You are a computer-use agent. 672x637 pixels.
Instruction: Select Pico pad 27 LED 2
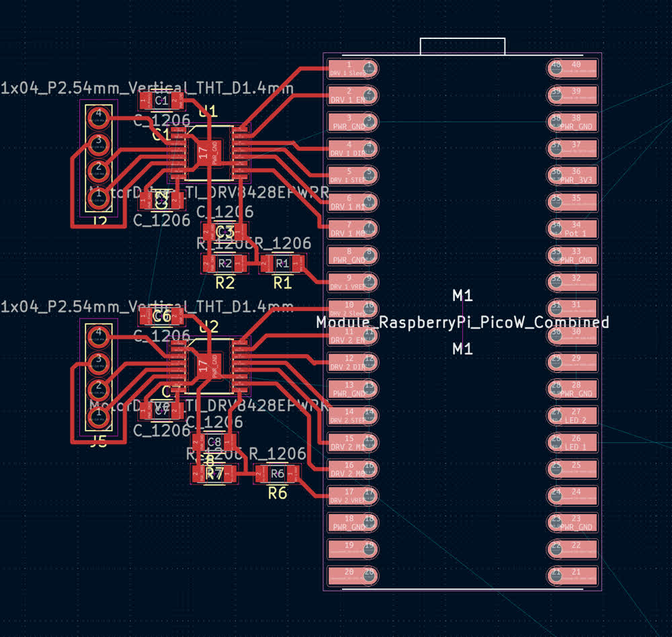coord(575,415)
